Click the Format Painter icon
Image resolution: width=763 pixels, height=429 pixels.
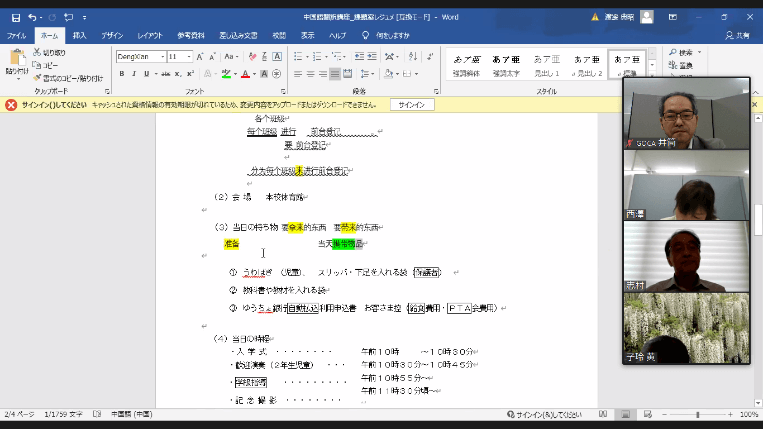(36, 77)
